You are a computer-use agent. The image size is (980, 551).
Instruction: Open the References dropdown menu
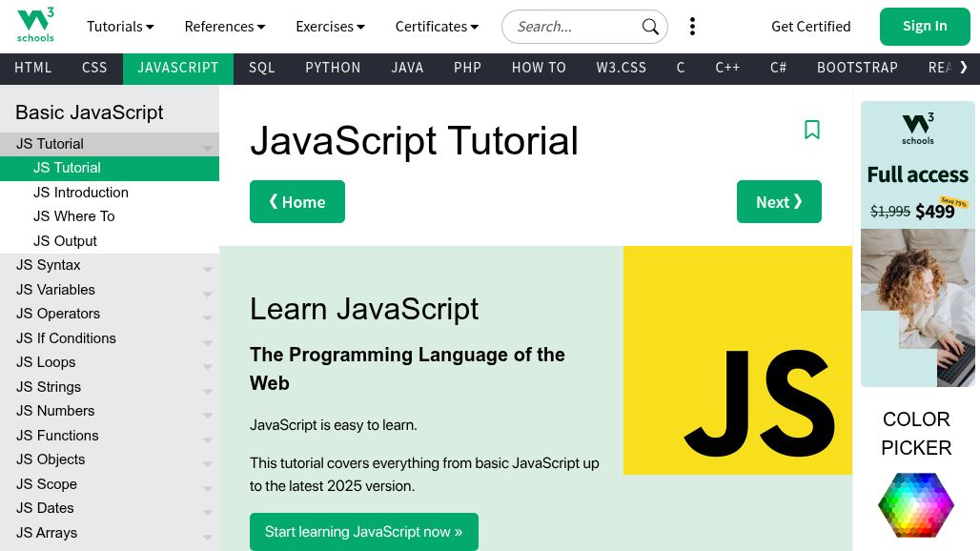point(225,27)
